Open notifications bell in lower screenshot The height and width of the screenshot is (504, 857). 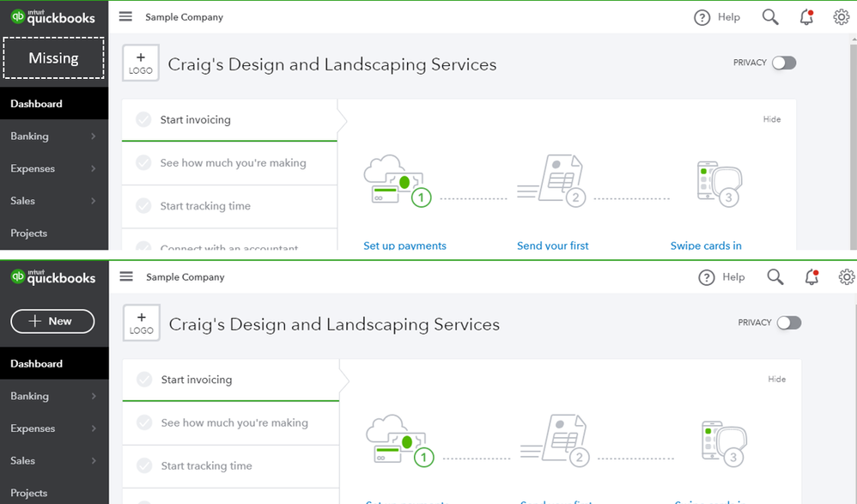811,277
